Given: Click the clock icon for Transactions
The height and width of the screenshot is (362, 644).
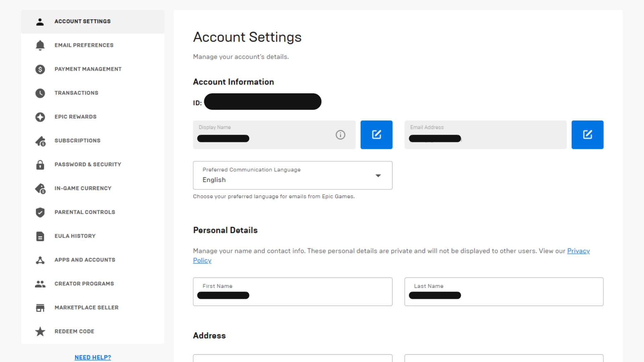Looking at the screenshot, I should pyautogui.click(x=40, y=93).
